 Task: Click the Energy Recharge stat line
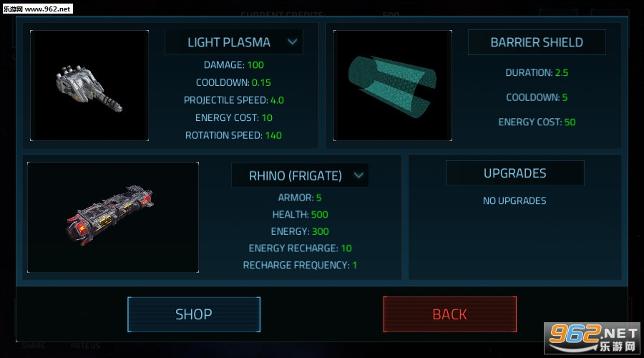(x=300, y=248)
